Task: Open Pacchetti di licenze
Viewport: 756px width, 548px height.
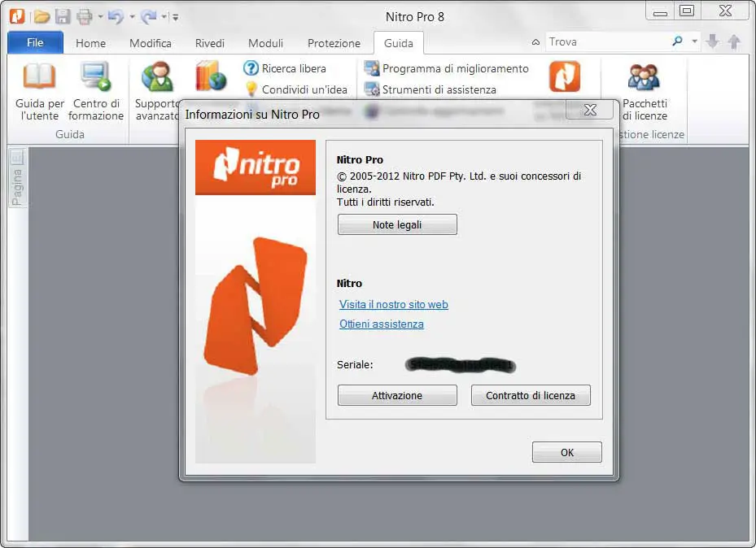Action: pos(645,92)
